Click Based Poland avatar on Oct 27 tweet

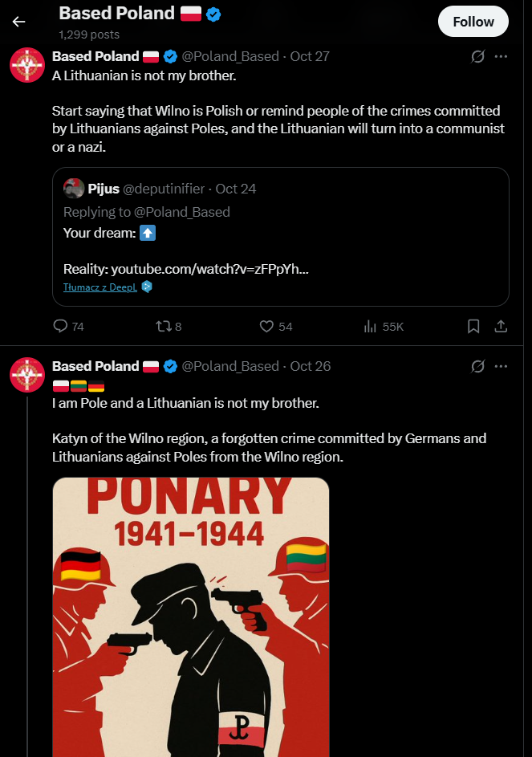pyautogui.click(x=26, y=64)
